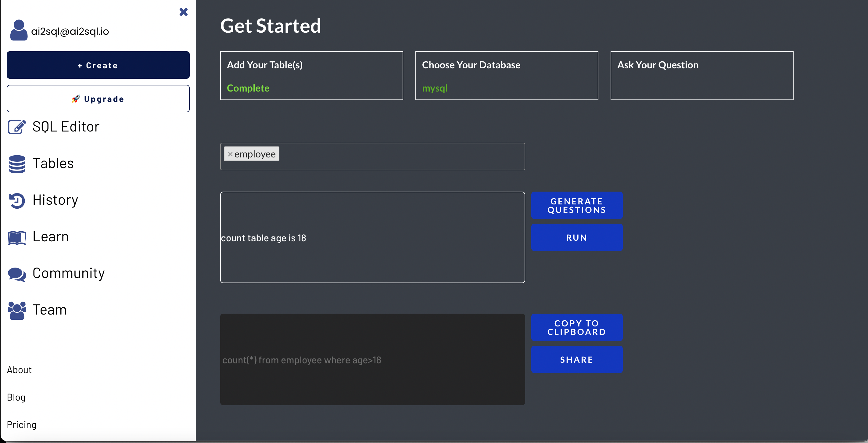Screen dimensions: 868x443
Task: Open the Pricing link
Action: point(22,425)
